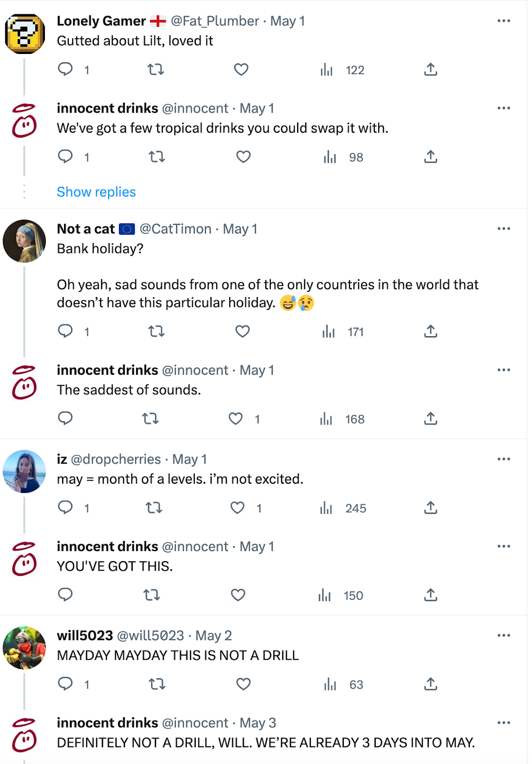This screenshot has height=764, width=532.
Task: Open more options on Lonely Gamer's tweet
Action: [503, 21]
